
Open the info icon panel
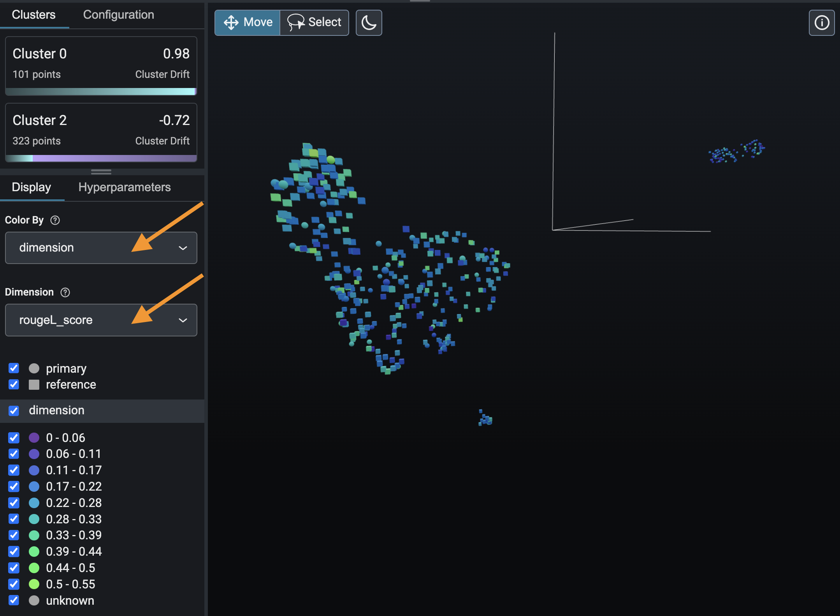click(821, 23)
